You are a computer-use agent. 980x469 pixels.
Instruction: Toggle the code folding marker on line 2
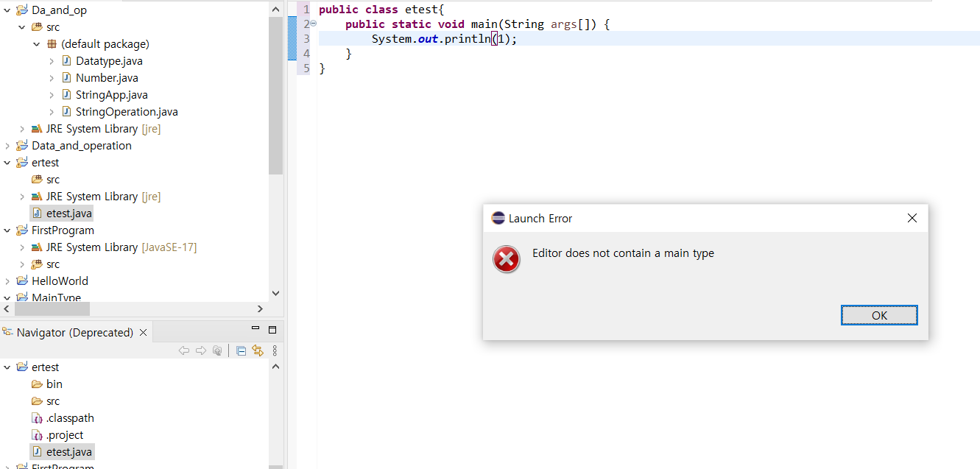point(314,24)
